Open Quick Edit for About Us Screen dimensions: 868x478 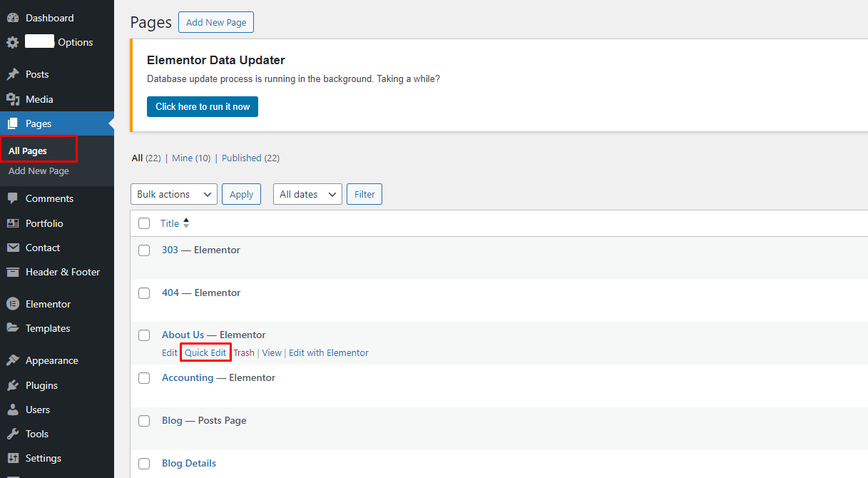coord(205,352)
